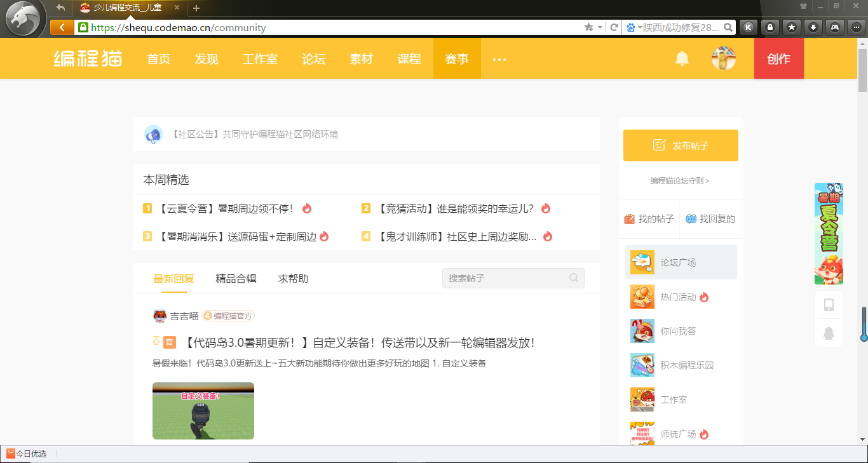Open 素材 in the navigation bar
The image size is (868, 463).
point(362,59)
